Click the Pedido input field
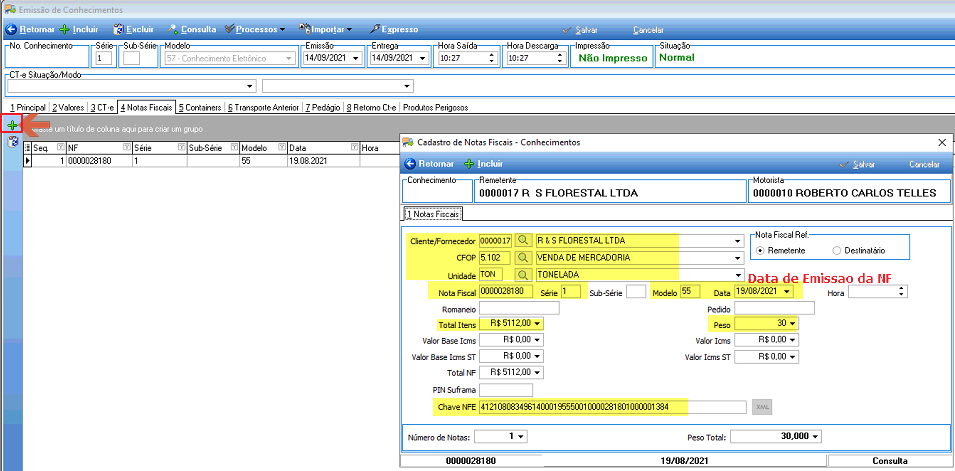This screenshot has height=471, width=955. point(774,308)
